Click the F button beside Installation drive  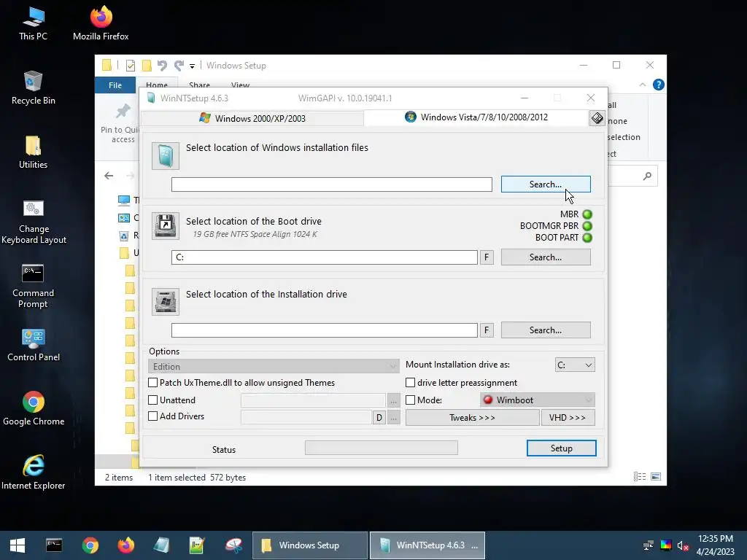pos(487,330)
